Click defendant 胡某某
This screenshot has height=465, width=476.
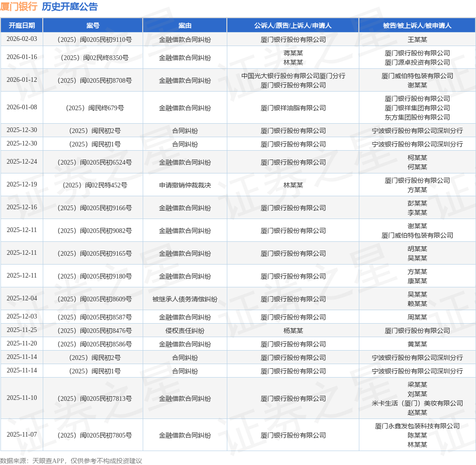pos(417,249)
